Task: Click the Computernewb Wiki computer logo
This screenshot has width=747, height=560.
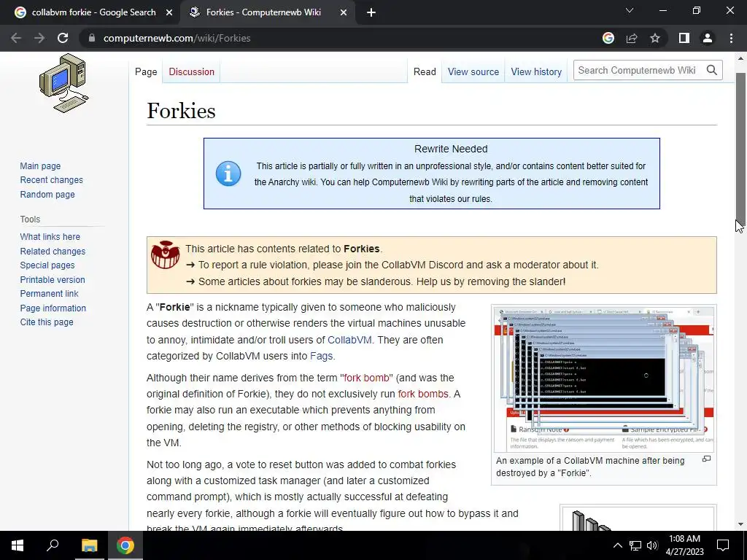Action: [x=64, y=83]
